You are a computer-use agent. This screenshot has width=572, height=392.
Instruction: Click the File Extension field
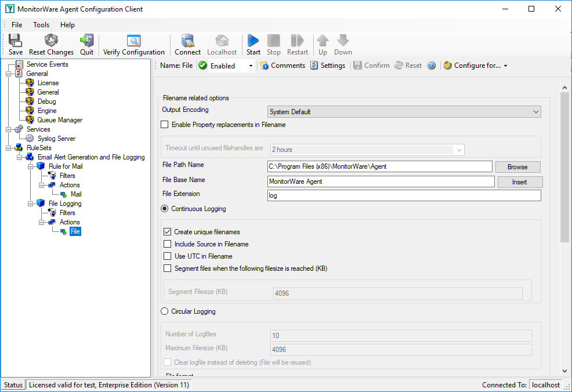tap(404, 195)
